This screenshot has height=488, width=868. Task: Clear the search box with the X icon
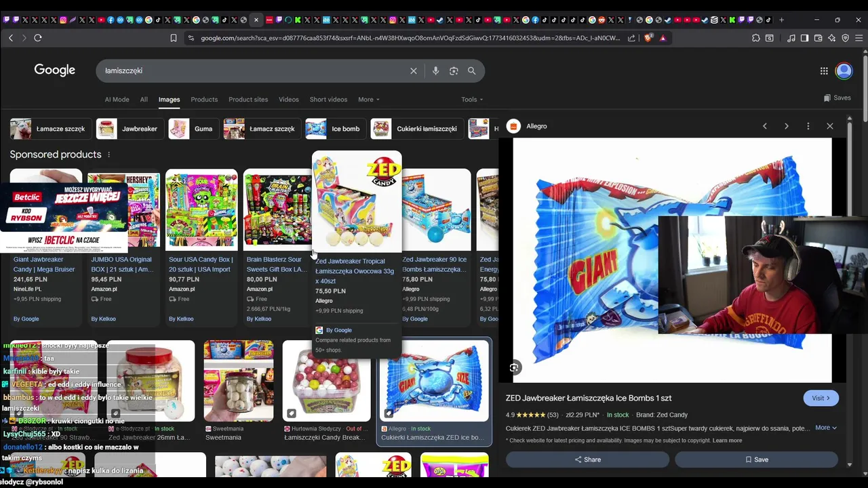click(x=414, y=70)
